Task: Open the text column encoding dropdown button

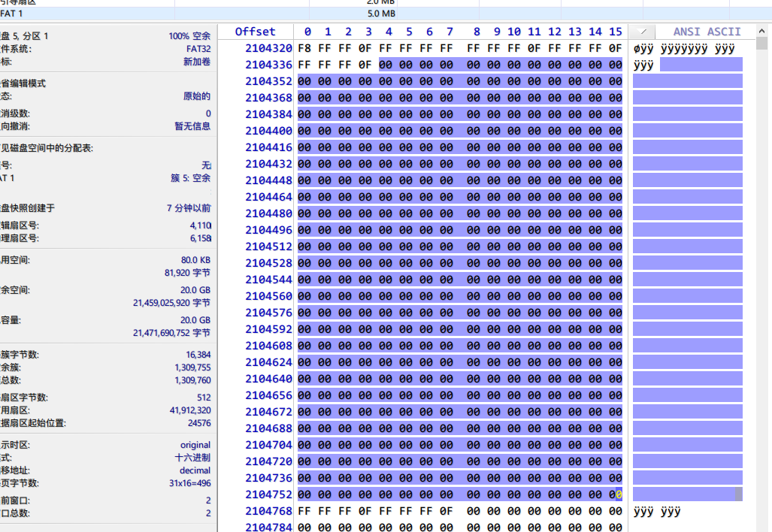Action: coord(643,32)
